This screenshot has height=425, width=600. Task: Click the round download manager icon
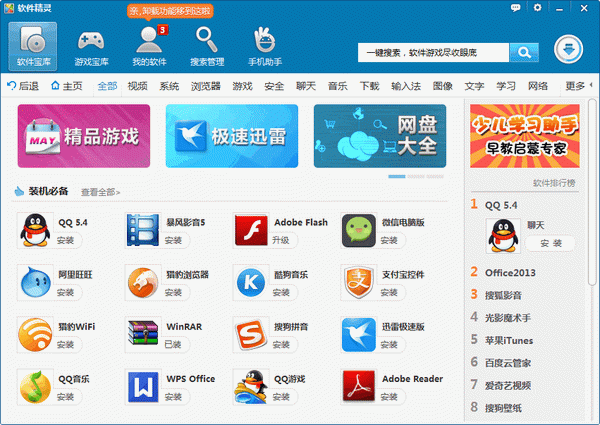568,50
